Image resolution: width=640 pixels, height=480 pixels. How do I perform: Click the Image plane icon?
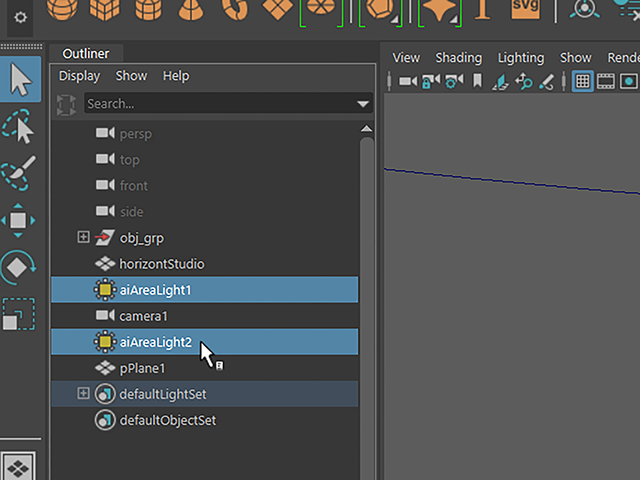[500, 82]
